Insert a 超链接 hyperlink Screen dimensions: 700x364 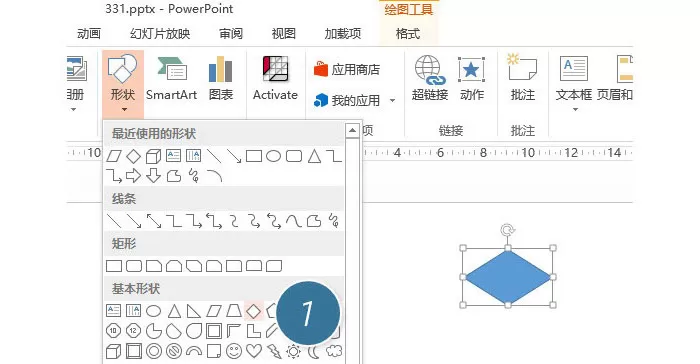coord(430,79)
